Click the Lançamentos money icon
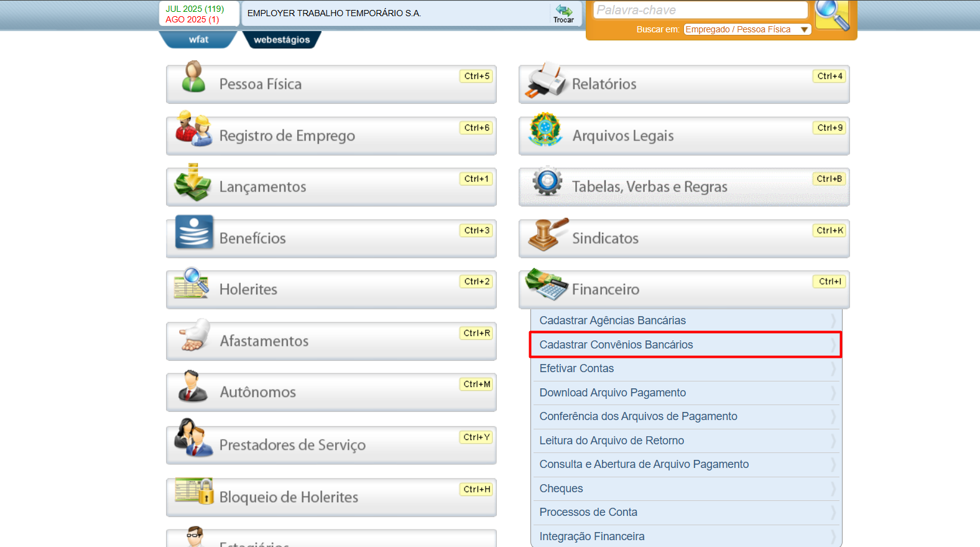This screenshot has width=980, height=547. pyautogui.click(x=193, y=182)
